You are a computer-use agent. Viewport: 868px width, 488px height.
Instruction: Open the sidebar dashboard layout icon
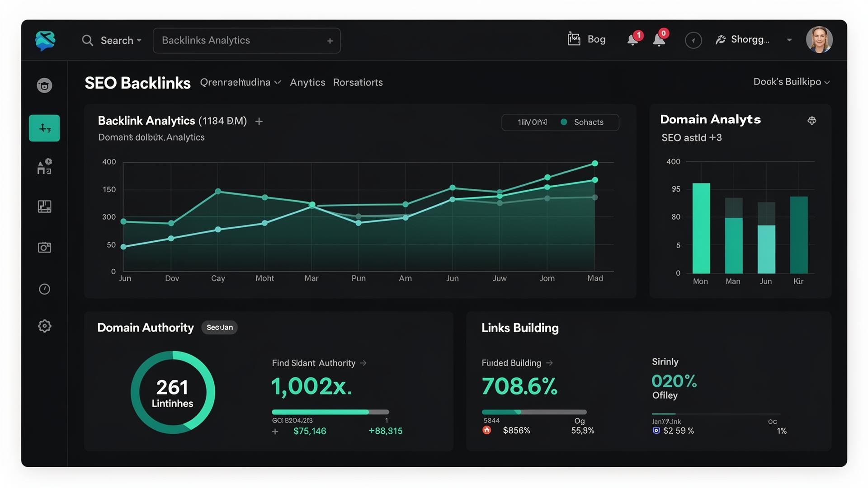click(x=44, y=206)
